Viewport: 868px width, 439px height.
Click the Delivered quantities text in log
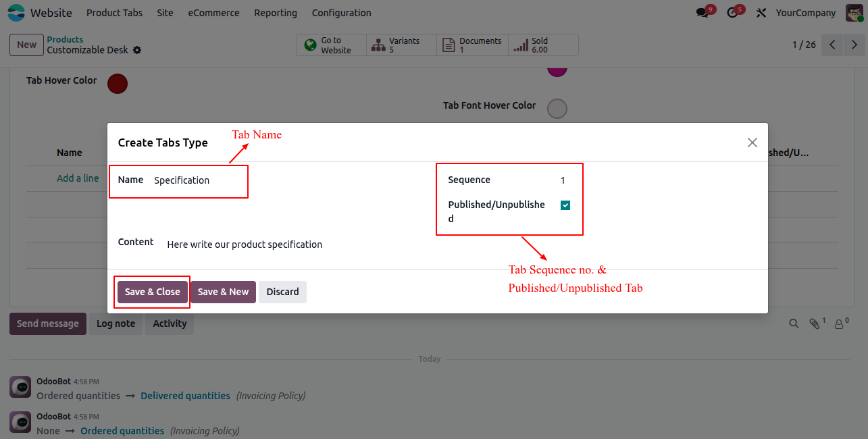pos(185,396)
